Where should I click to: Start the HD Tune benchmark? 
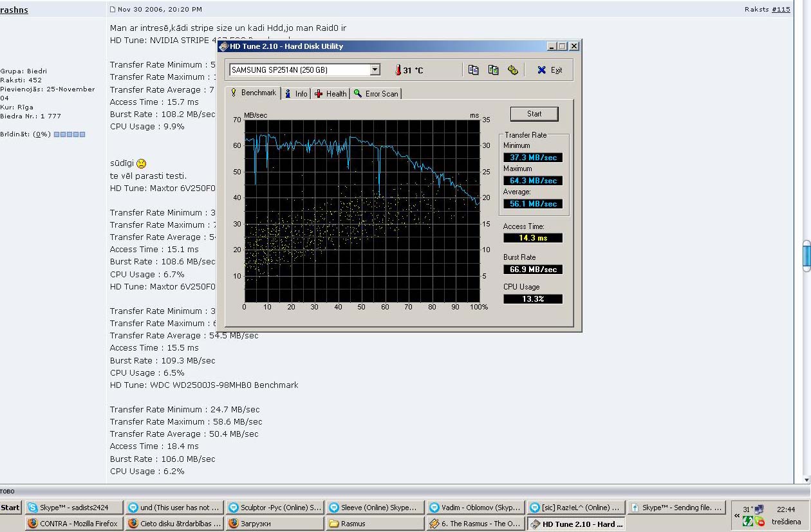534,114
